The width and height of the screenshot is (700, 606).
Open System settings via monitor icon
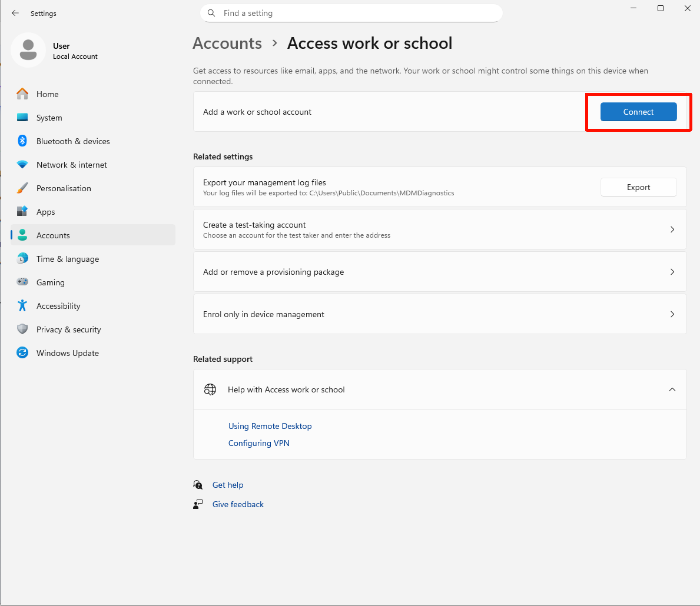tap(22, 118)
